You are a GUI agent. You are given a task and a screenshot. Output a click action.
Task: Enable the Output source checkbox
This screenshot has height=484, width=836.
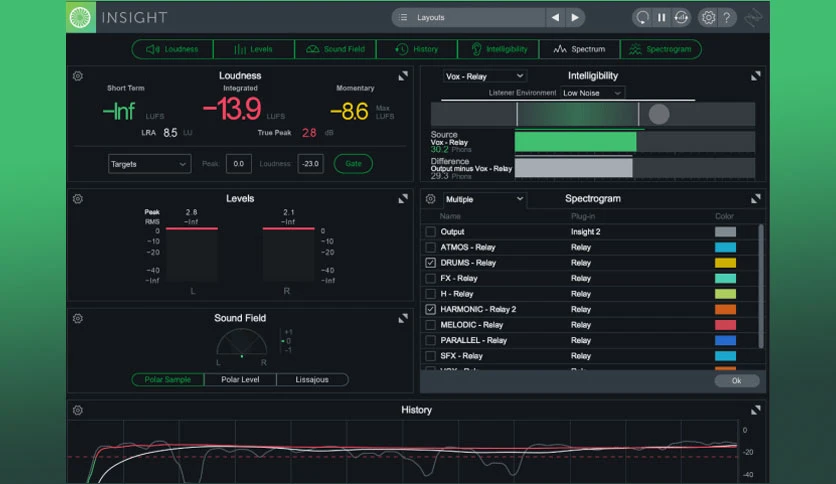[x=430, y=232]
